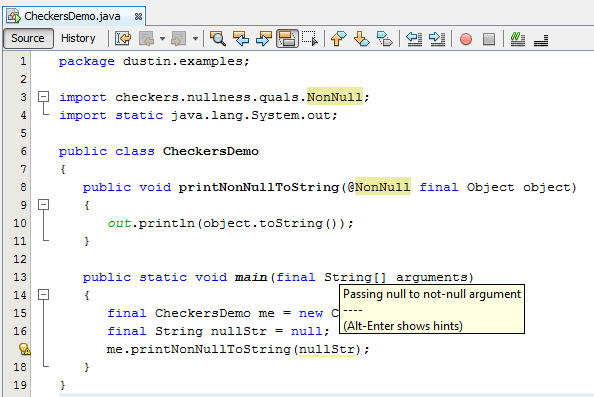Click the 'arguments' parameter on line 13
Image resolution: width=594 pixels, height=397 pixels.
[x=431, y=277]
